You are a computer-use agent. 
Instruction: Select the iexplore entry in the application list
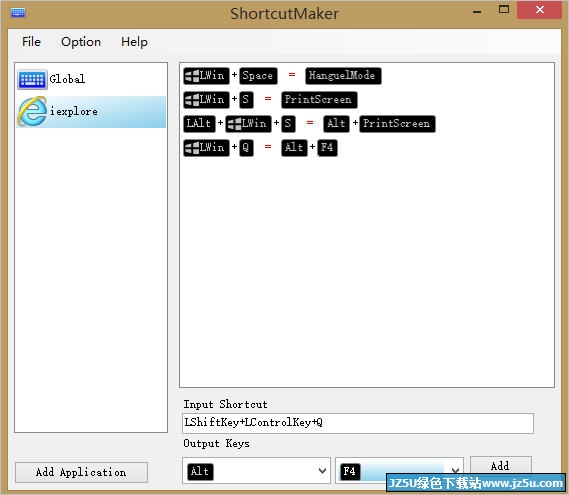click(91, 112)
